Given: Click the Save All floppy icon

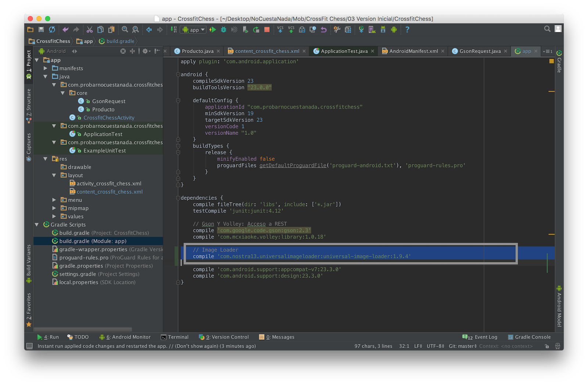Looking at the screenshot, I should coord(41,30).
